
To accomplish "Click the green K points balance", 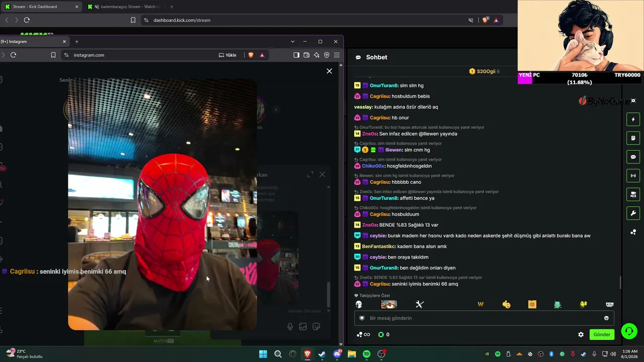I will click(x=384, y=334).
